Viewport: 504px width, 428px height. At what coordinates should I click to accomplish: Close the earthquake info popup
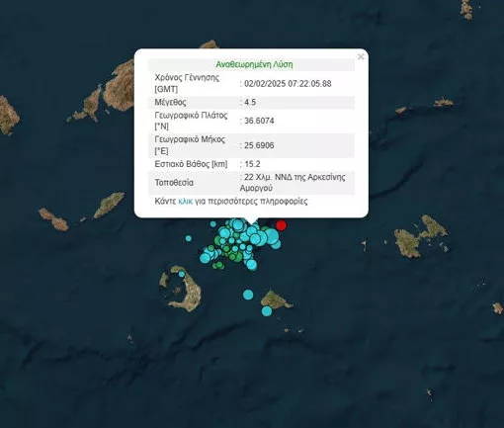pos(361,57)
